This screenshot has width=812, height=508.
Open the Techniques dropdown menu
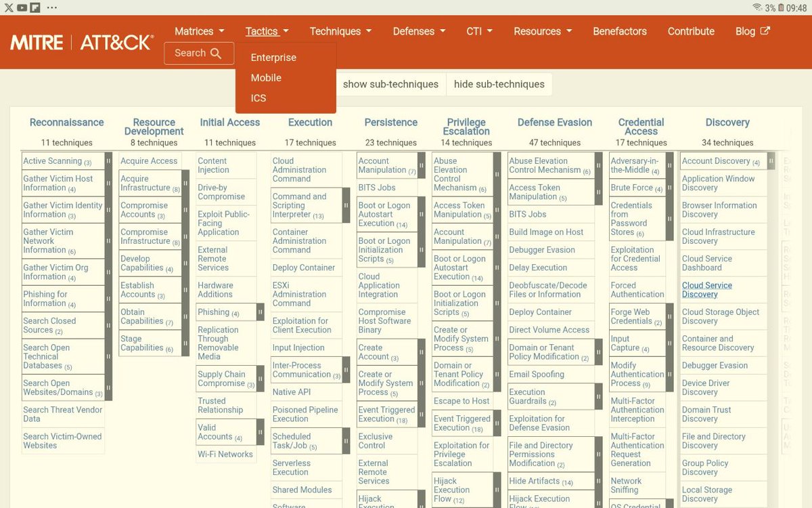(340, 31)
